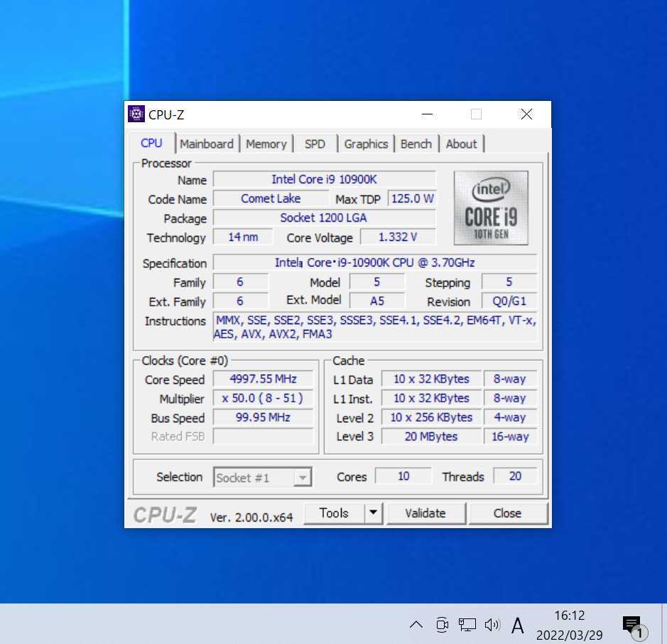Click the Level 2 value 10 x 256 KBytes
The image size is (667, 644).
click(431, 417)
